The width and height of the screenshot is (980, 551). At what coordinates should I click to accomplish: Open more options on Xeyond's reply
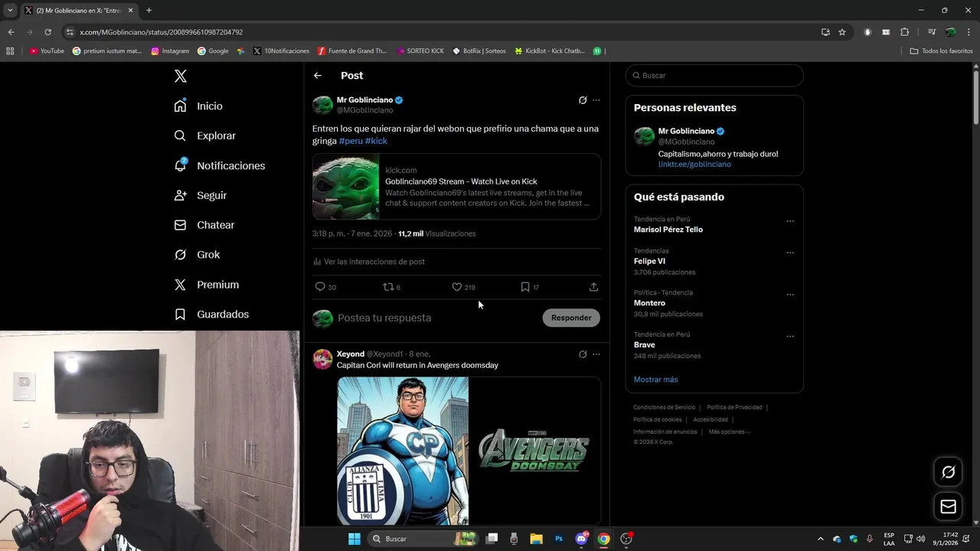[x=596, y=354]
